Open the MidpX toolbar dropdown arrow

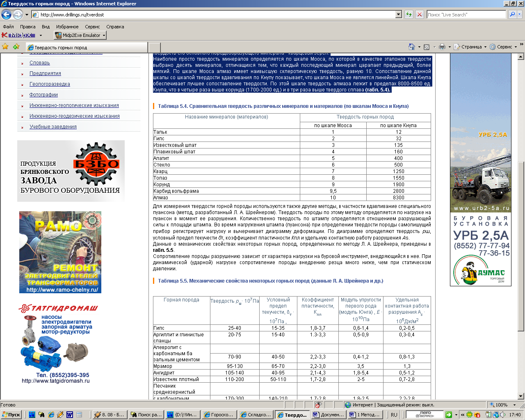(x=41, y=35)
